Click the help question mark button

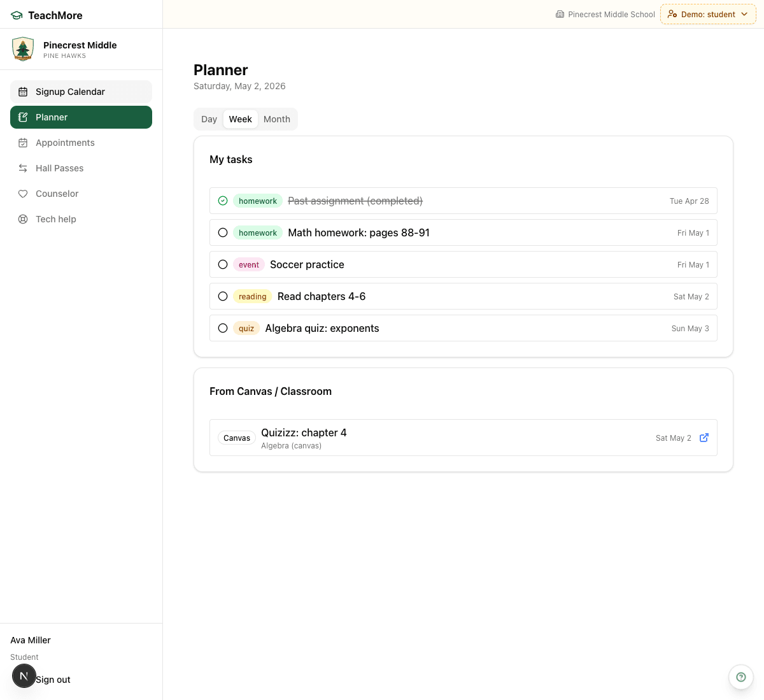(x=741, y=677)
